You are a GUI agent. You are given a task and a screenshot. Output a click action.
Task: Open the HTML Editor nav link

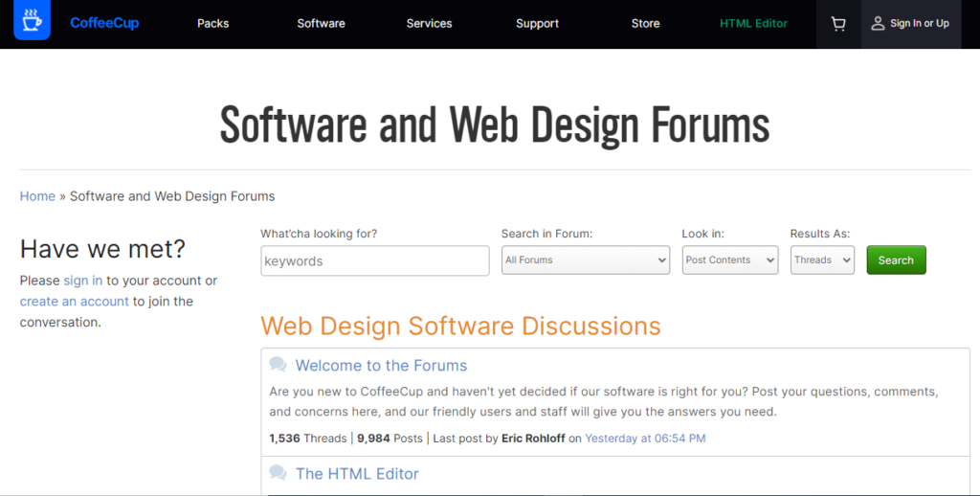tap(754, 24)
